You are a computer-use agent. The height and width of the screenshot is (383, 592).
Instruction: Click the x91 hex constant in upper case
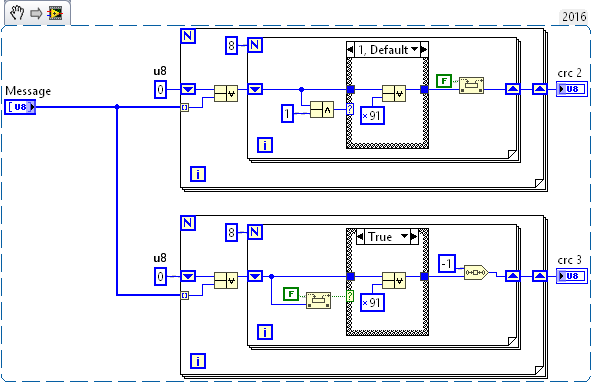pos(372,116)
